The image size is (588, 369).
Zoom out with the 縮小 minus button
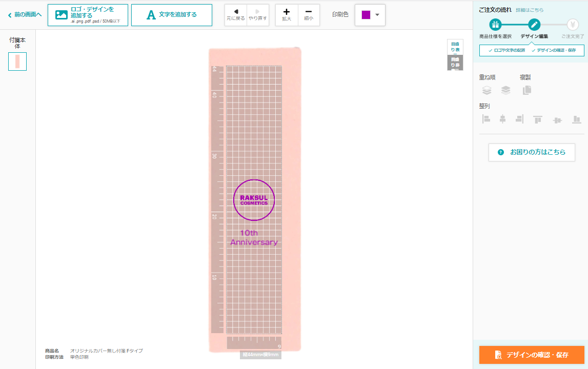click(x=309, y=15)
